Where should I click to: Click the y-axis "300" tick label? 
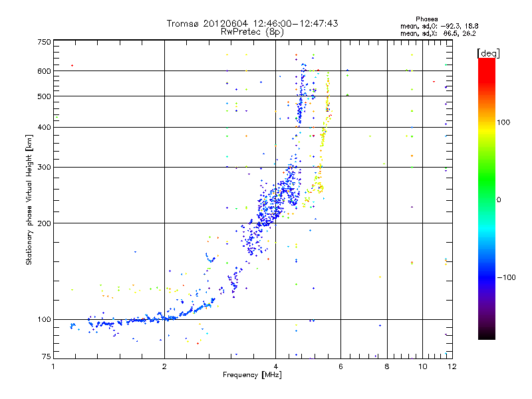tap(44, 168)
